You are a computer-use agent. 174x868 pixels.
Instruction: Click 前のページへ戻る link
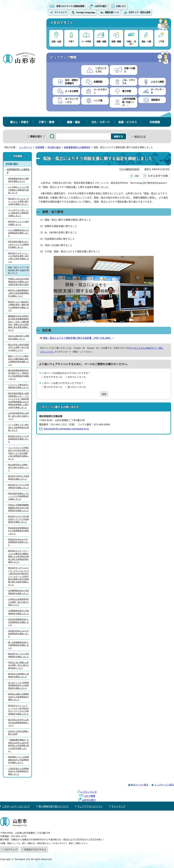click(139, 785)
